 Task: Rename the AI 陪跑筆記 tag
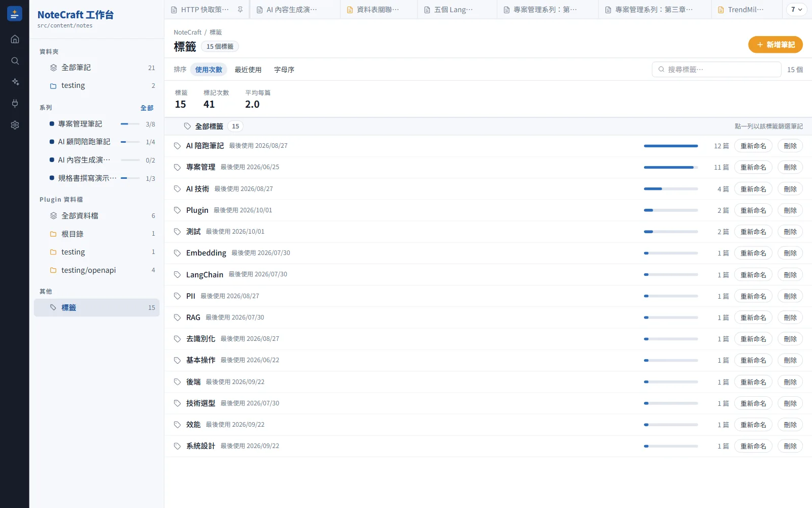[753, 146]
